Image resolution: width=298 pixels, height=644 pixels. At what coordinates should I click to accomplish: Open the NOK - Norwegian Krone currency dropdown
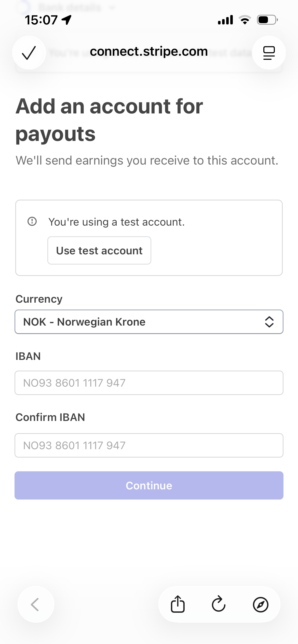tap(138, 322)
